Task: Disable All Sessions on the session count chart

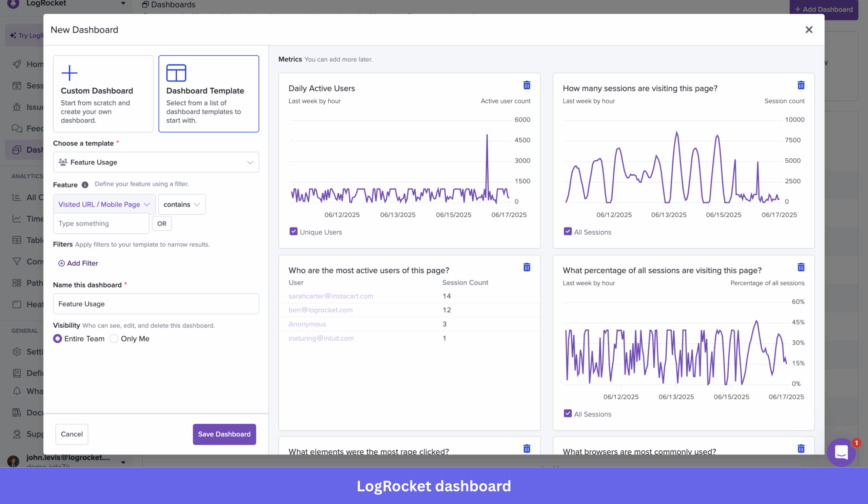Action: [567, 232]
